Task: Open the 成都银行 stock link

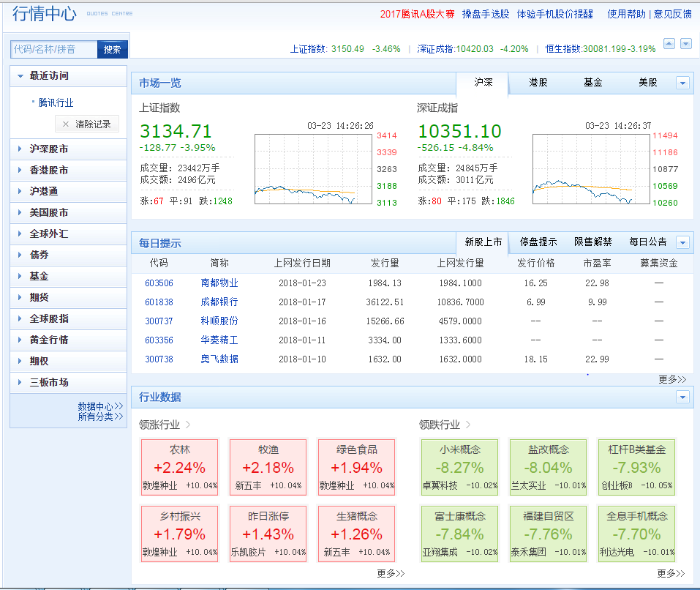Action: (x=219, y=302)
